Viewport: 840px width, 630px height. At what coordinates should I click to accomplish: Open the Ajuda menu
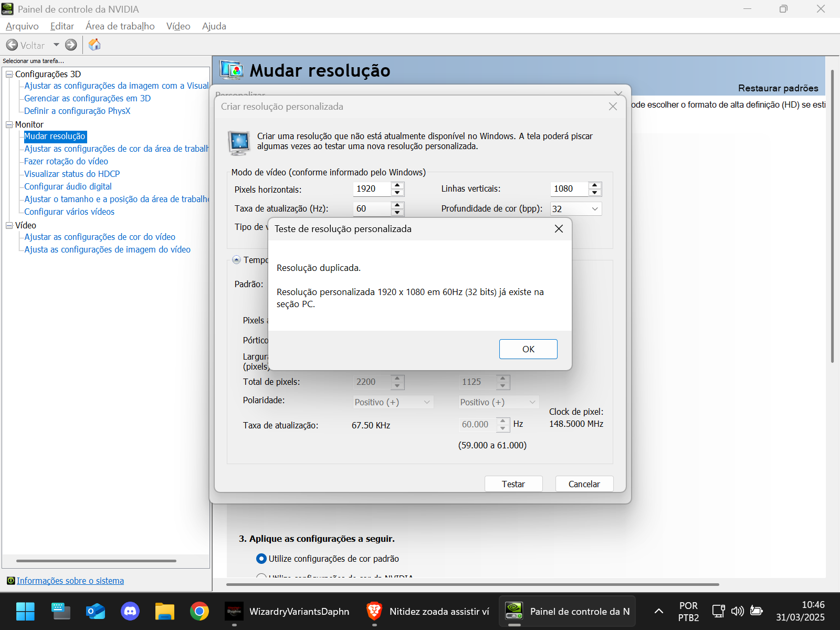[214, 26]
